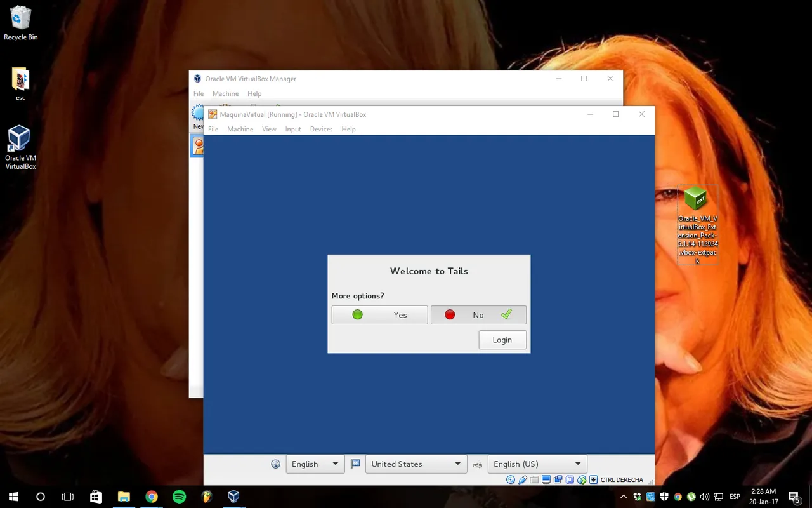Click the mouse integration arrow icon

pyautogui.click(x=593, y=479)
